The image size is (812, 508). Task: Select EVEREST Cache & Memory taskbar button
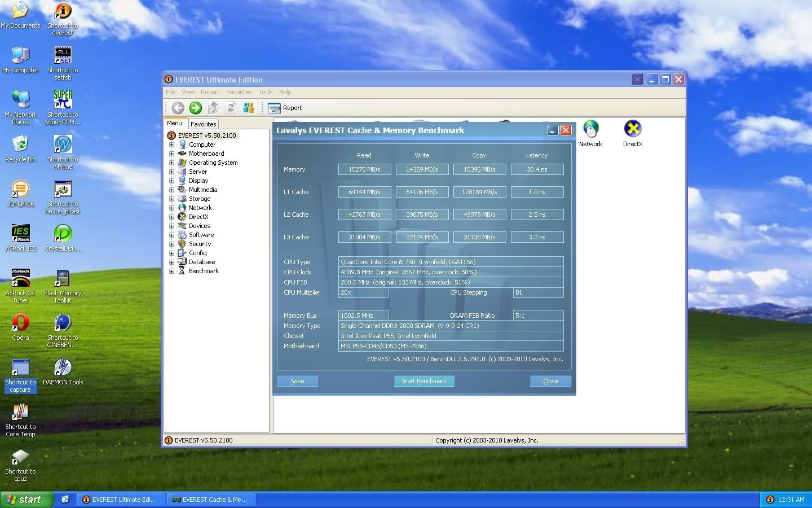point(211,500)
